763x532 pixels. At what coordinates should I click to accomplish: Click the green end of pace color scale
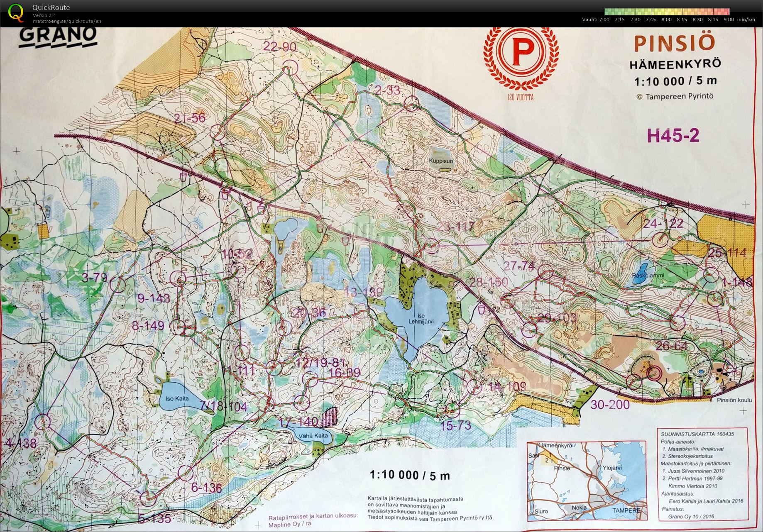pyautogui.click(x=607, y=12)
